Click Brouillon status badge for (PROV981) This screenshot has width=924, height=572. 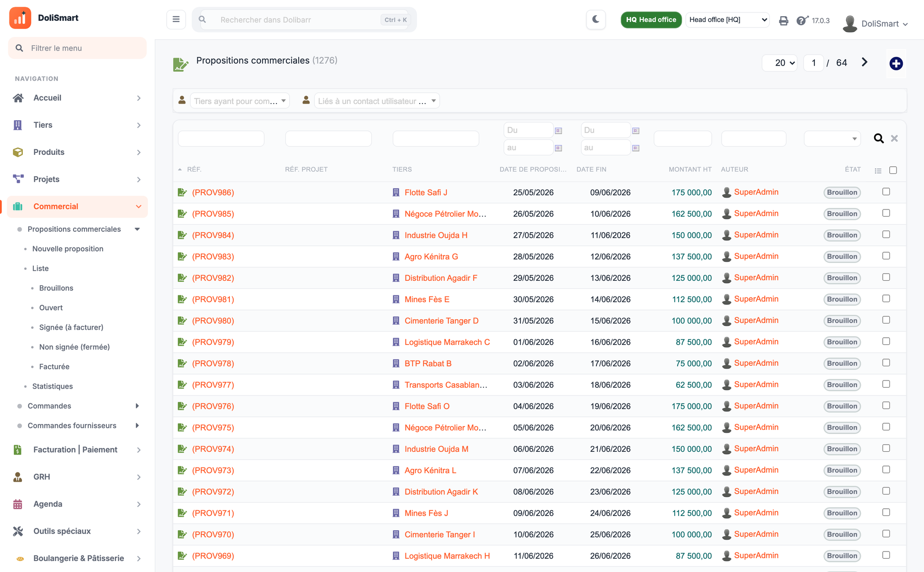point(842,299)
